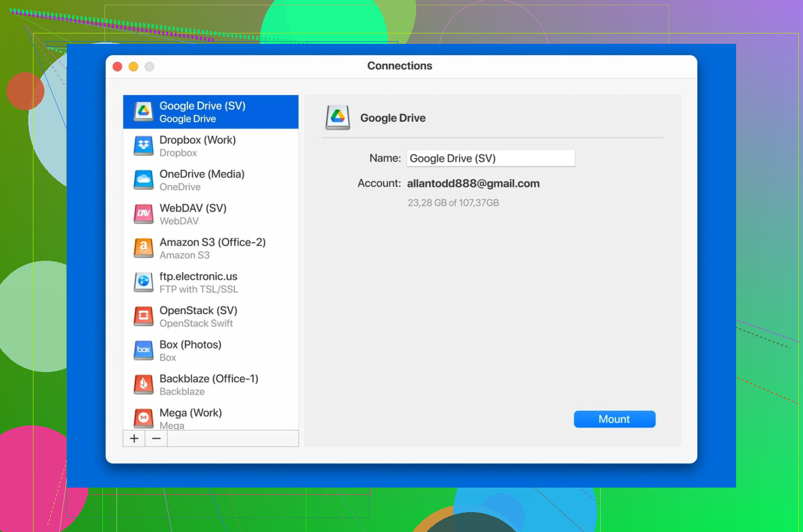Select the Dropbox (Work) connection label

pos(198,140)
